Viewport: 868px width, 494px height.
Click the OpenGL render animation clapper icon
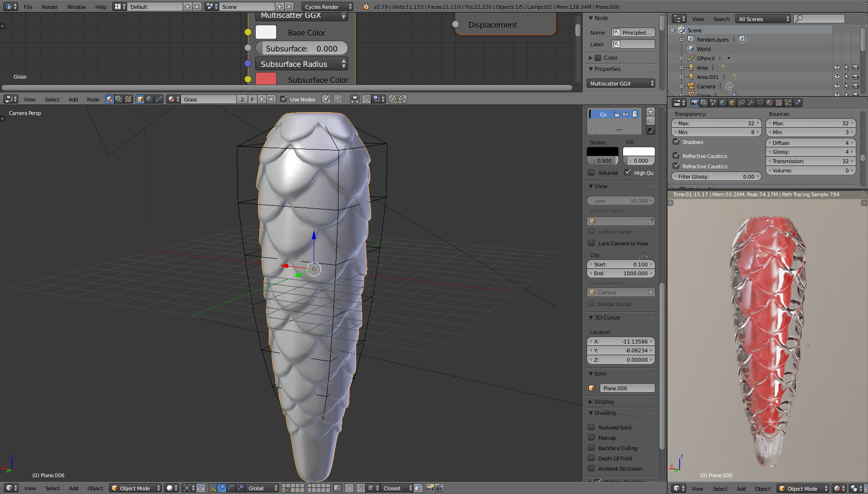point(439,488)
